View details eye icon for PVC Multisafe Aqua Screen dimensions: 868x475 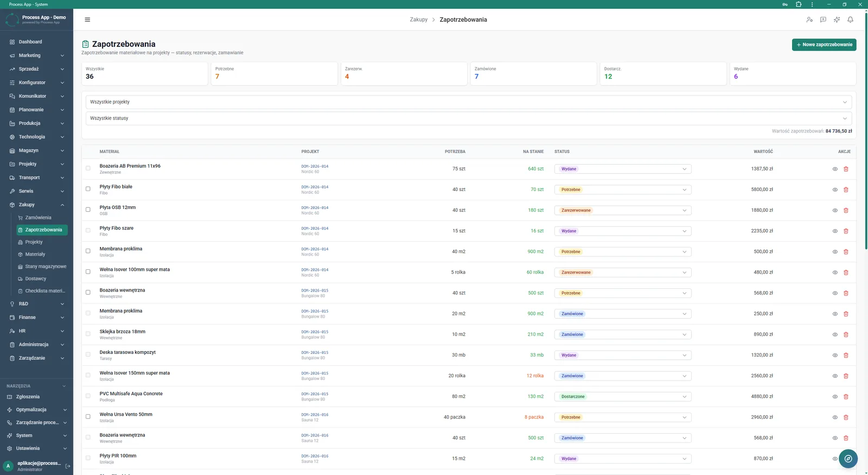tap(835, 397)
